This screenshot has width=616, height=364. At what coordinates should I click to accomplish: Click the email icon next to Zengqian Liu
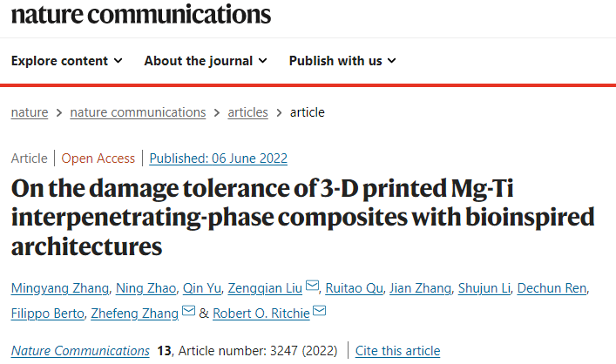(313, 287)
